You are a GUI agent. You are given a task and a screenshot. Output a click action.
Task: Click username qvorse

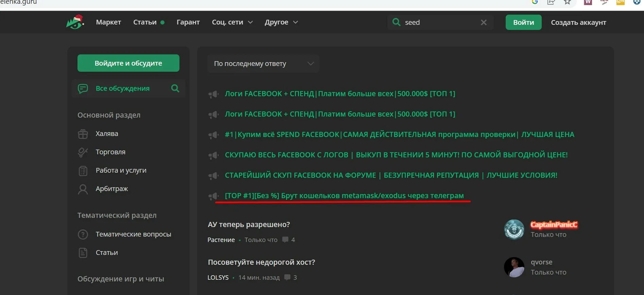pos(541,262)
